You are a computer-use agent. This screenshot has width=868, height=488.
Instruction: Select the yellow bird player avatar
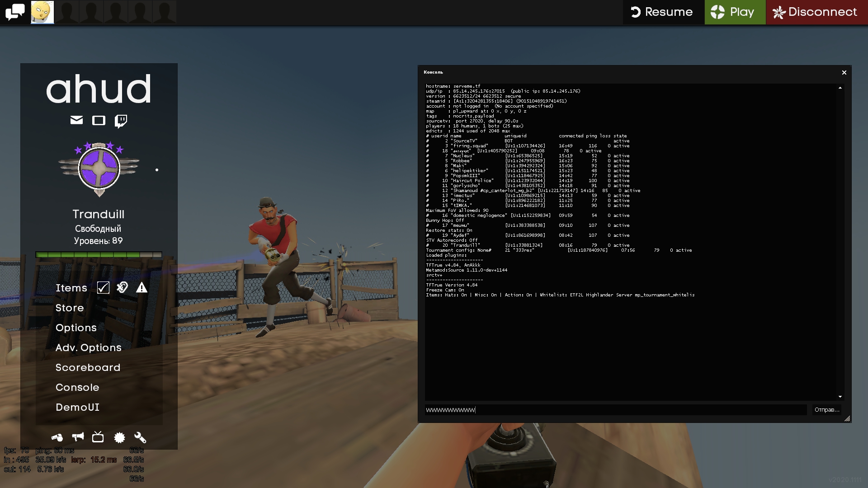42,12
